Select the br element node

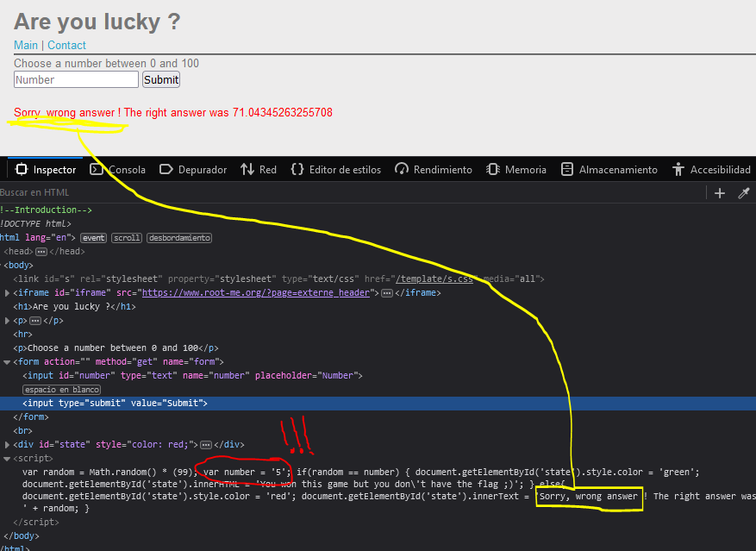tap(22, 430)
